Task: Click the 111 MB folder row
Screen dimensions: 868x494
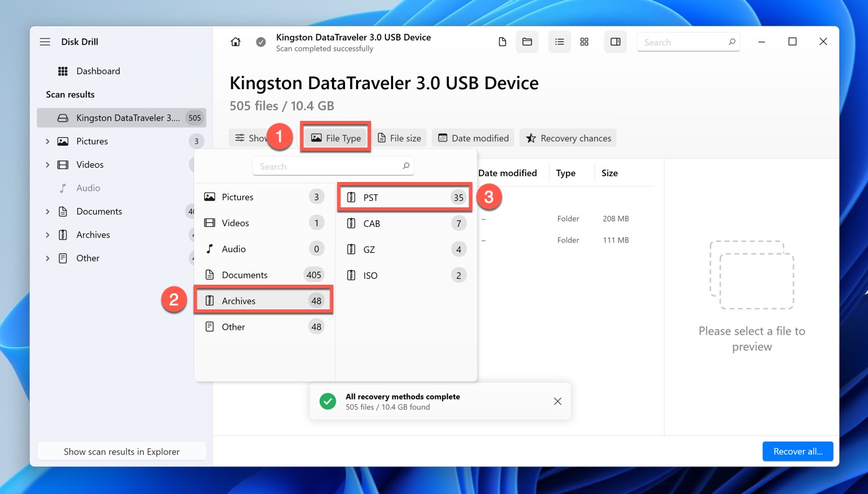Action: 565,240
